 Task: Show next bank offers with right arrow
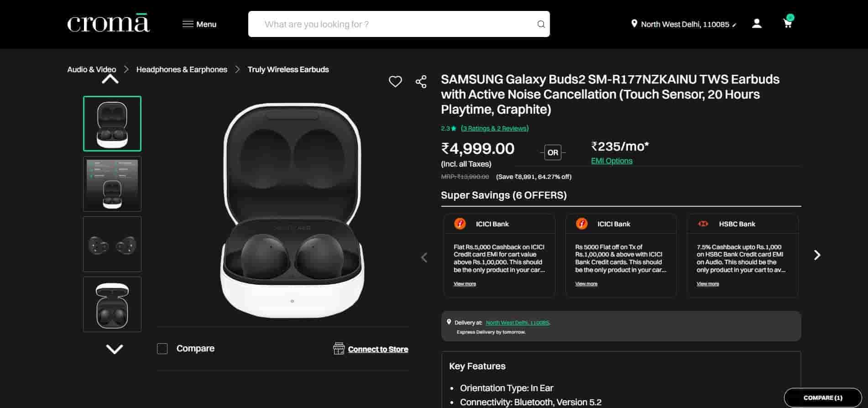(x=817, y=255)
